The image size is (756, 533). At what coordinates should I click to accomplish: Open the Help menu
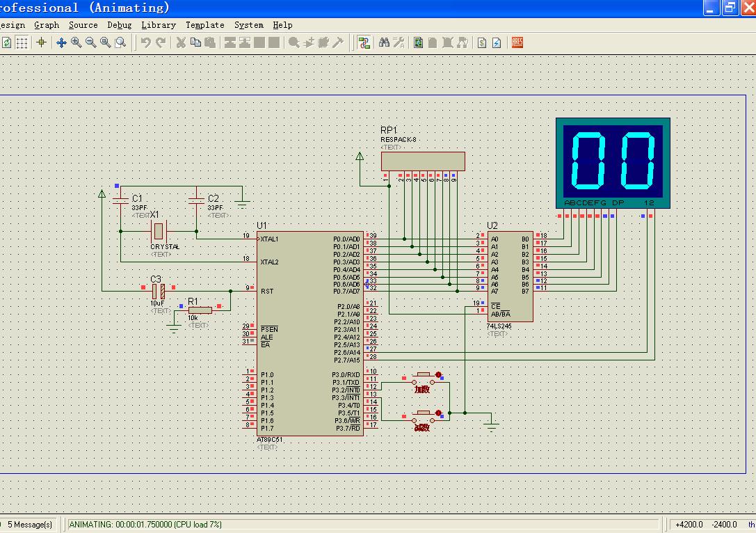coord(282,25)
